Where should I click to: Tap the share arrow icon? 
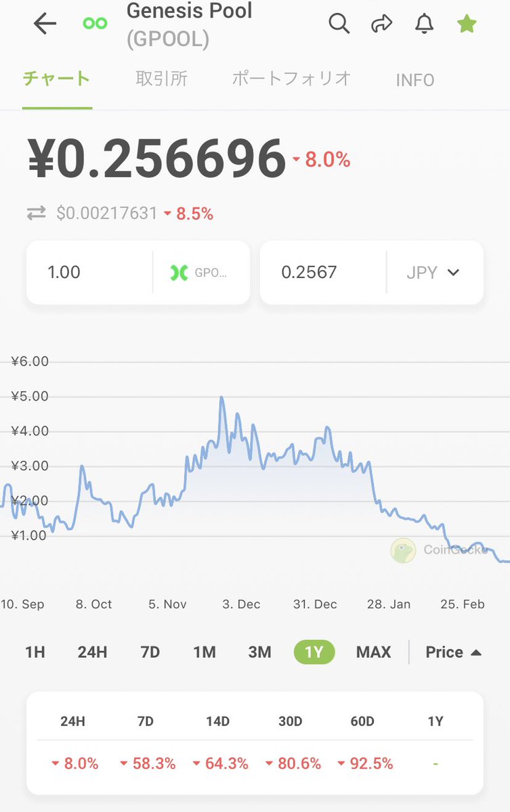382,24
